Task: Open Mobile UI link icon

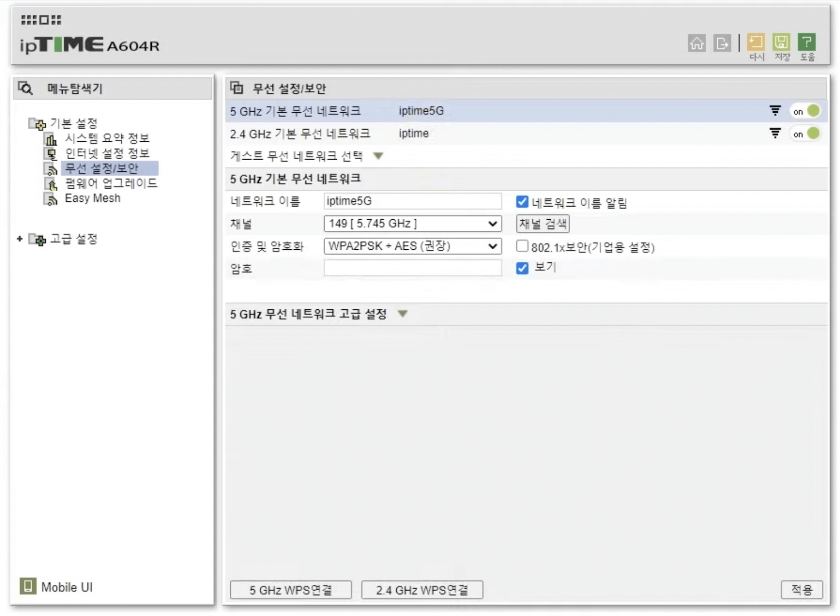Action: (x=28, y=586)
